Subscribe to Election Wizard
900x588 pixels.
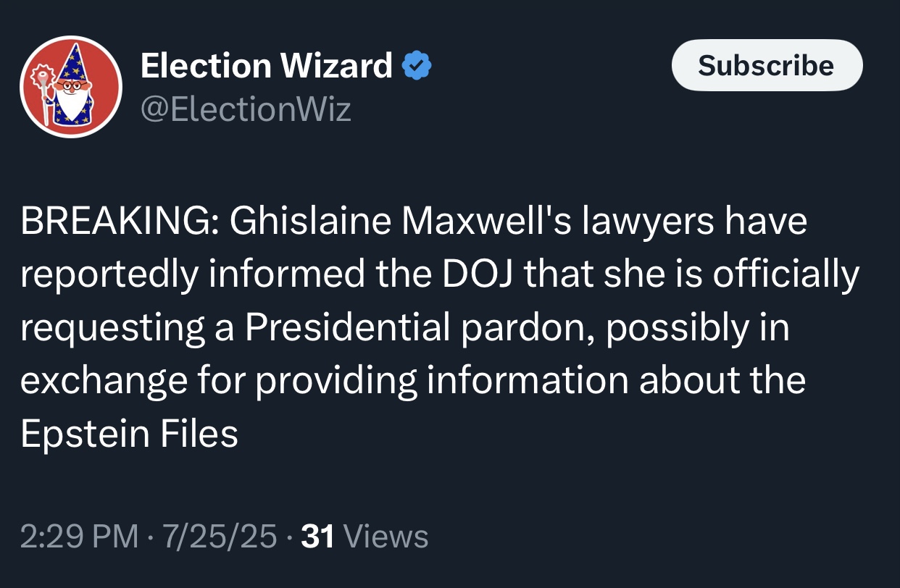pyautogui.click(x=767, y=66)
